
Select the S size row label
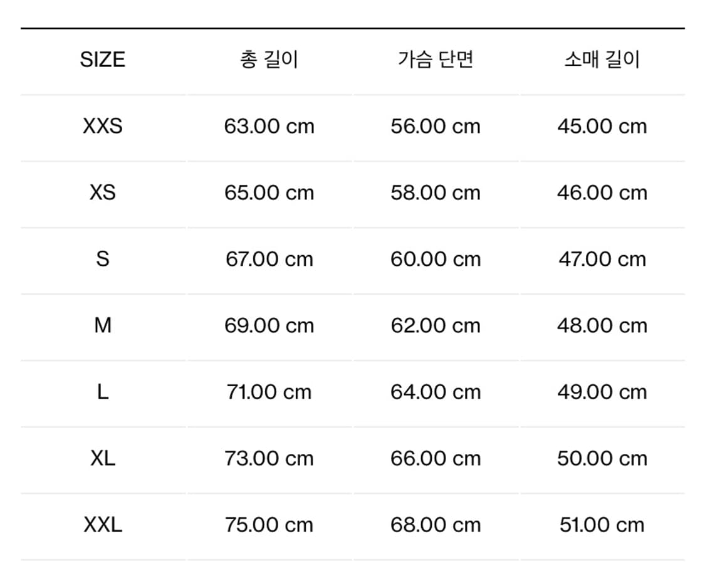point(103,259)
